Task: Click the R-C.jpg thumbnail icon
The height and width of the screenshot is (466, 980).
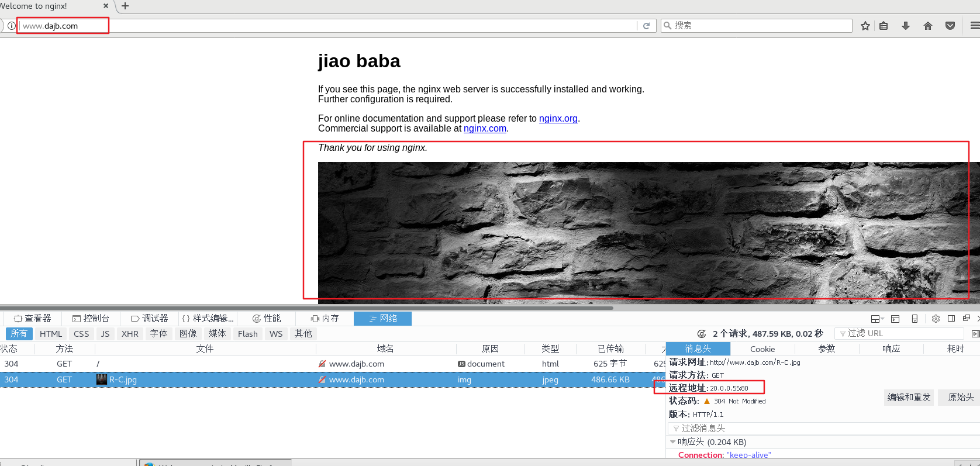Action: pyautogui.click(x=102, y=379)
